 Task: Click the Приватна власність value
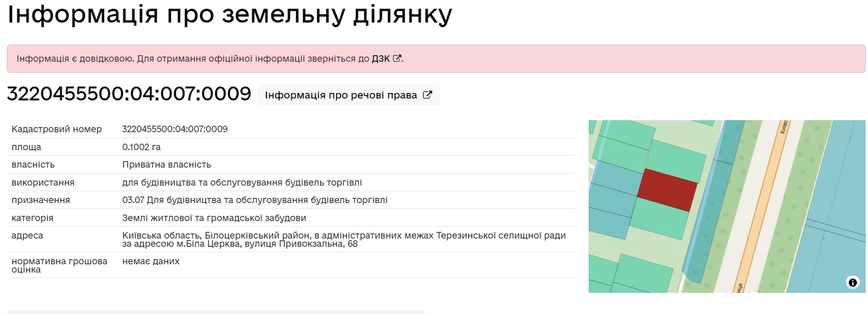pyautogui.click(x=166, y=165)
